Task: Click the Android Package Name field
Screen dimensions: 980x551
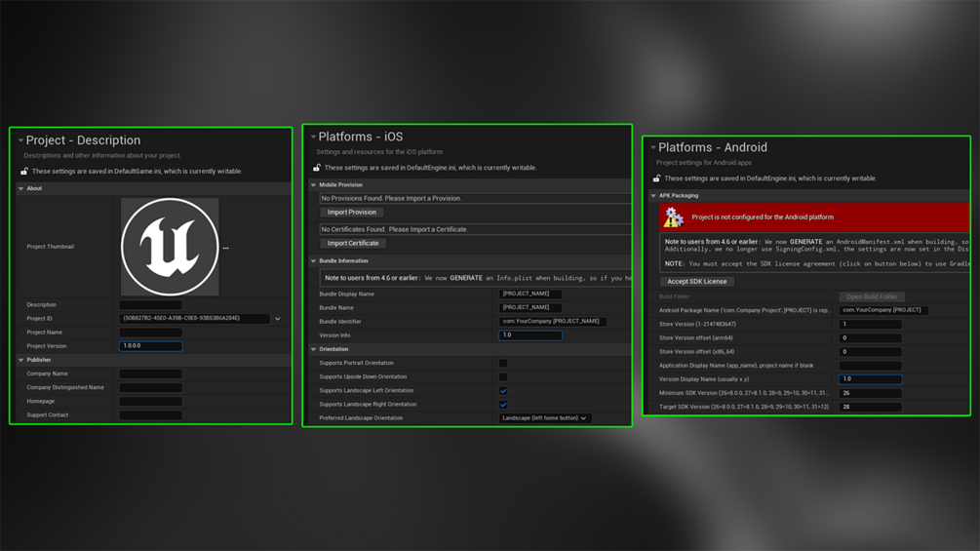Action: pos(883,310)
